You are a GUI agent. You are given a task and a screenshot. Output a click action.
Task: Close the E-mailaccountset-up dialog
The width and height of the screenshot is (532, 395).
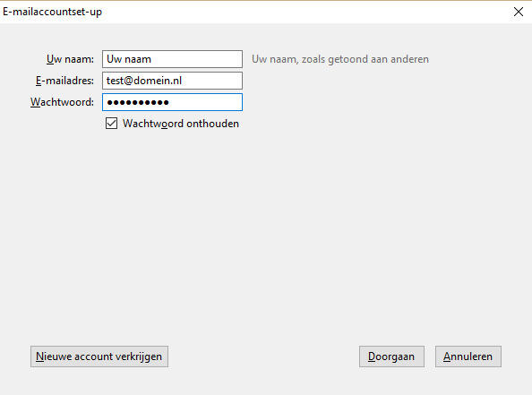tap(518, 12)
